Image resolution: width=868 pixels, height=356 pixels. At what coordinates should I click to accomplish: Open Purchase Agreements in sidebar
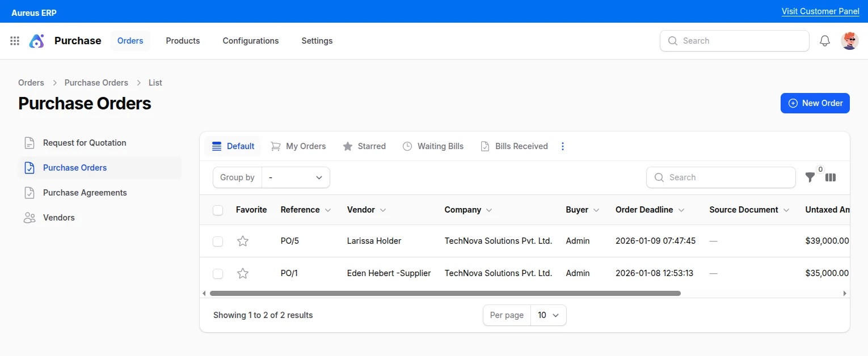[100, 193]
